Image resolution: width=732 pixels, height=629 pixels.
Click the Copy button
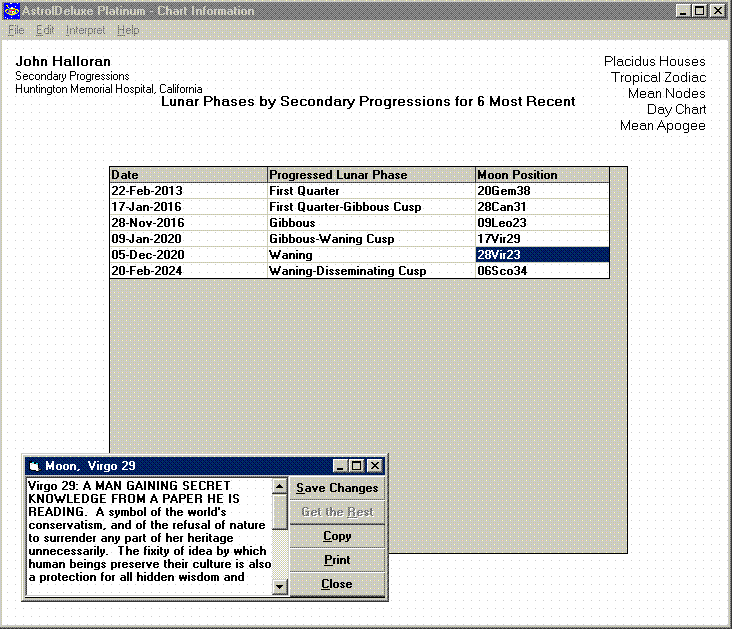point(337,536)
